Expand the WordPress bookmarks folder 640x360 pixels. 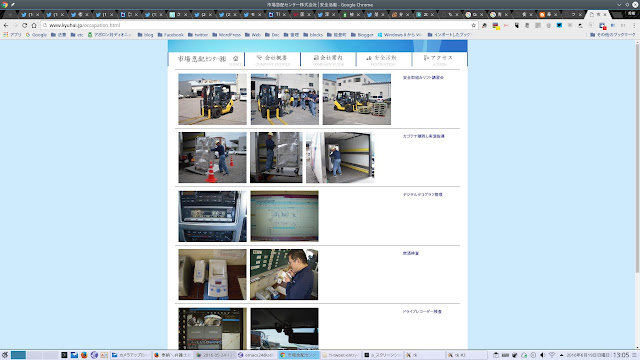(227, 35)
